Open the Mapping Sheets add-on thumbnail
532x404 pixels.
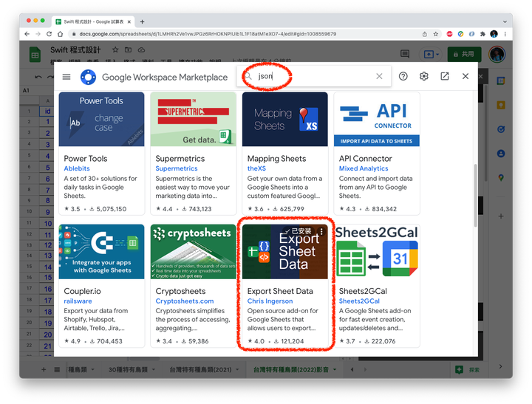coord(285,119)
